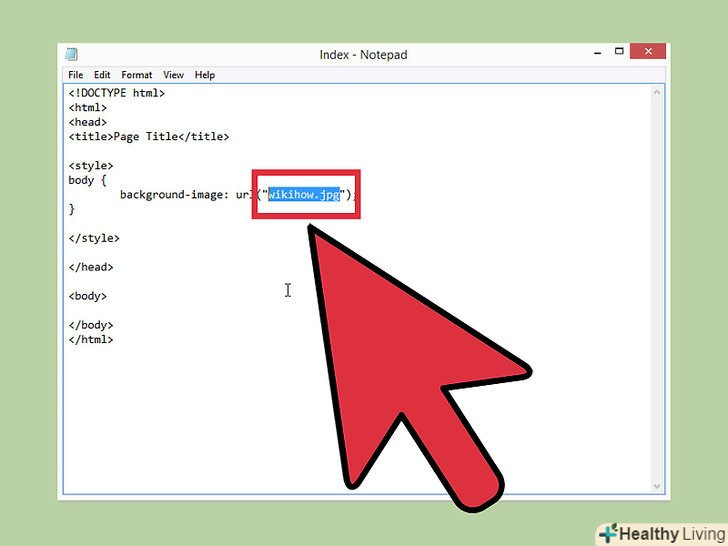
Task: Click the <!DOCTYPE html> line
Action: click(x=117, y=93)
